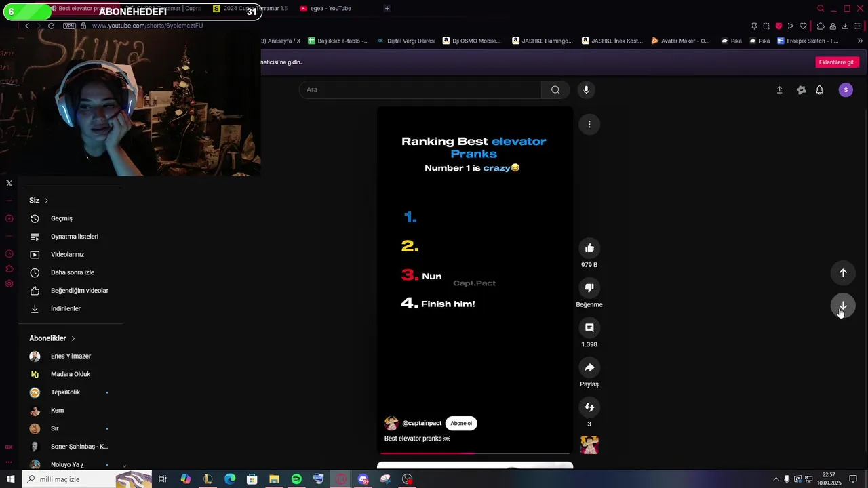Screen dimensions: 868x488
Task: Open Oynatma listeleri playlists
Action: 71,237
